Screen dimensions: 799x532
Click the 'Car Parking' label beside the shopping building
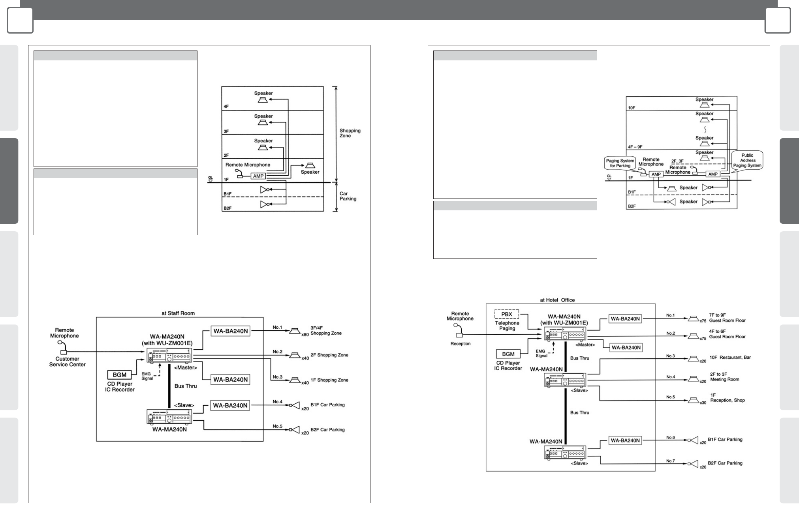[348, 196]
